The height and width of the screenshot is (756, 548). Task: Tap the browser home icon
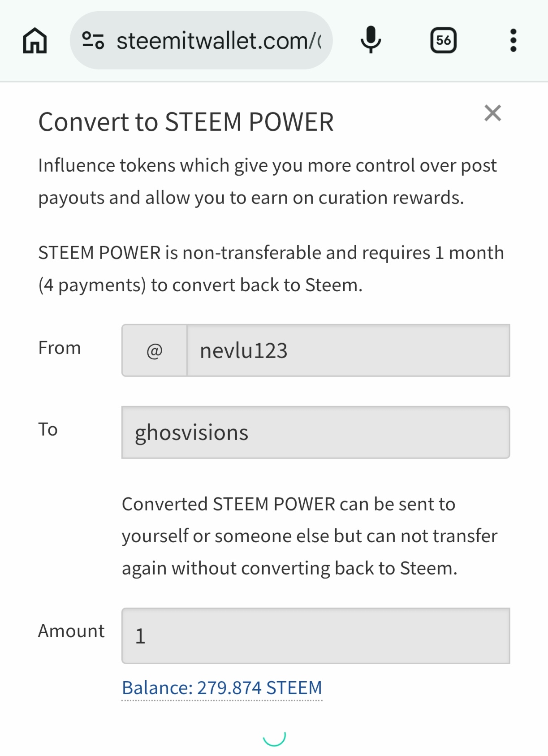pos(35,40)
